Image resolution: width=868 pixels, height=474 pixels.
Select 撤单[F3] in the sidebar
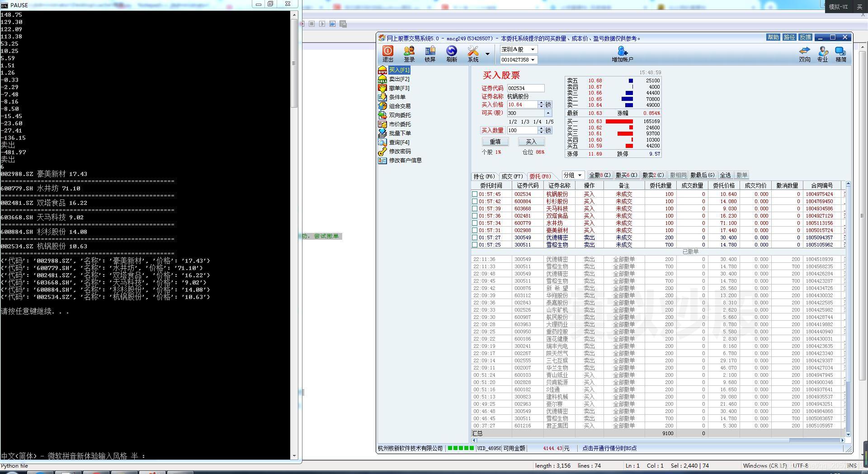click(x=399, y=88)
